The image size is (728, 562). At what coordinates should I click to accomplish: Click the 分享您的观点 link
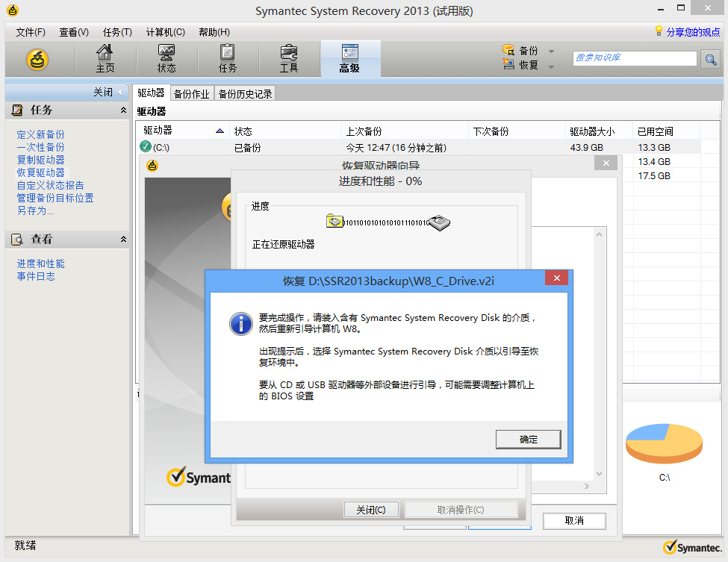(693, 32)
